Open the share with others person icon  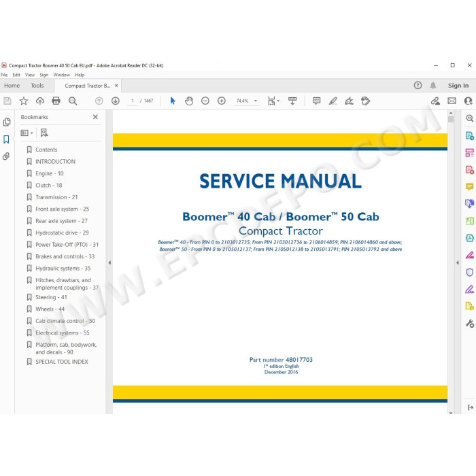pos(468,101)
